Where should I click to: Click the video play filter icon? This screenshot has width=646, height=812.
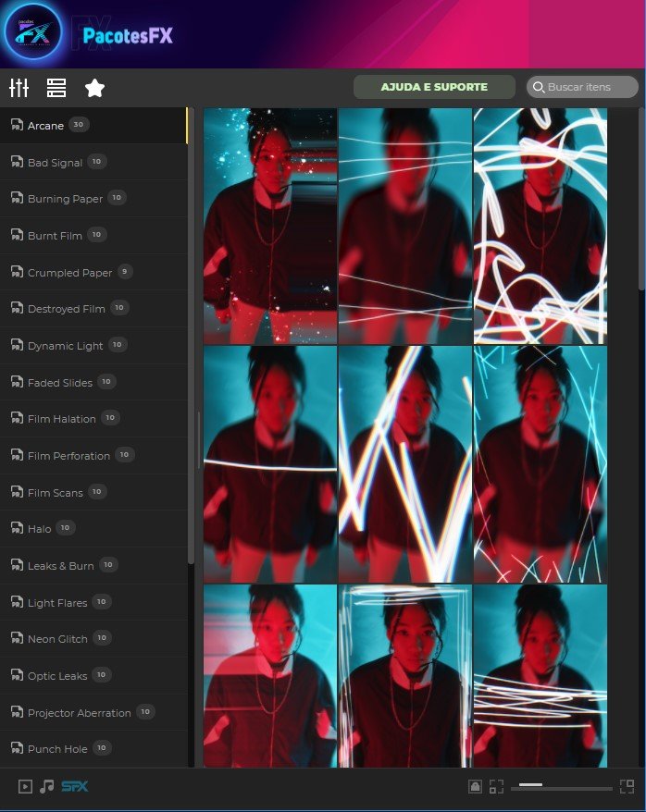25,786
